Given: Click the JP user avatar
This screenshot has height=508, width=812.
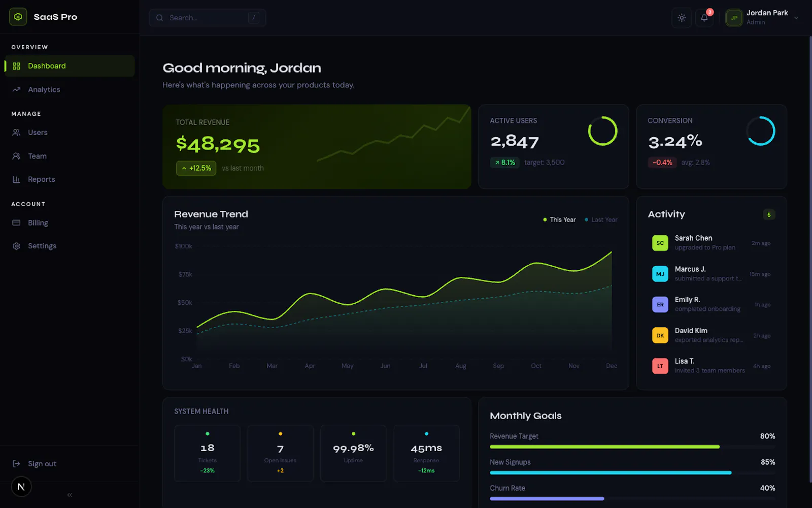Looking at the screenshot, I should click(x=734, y=18).
